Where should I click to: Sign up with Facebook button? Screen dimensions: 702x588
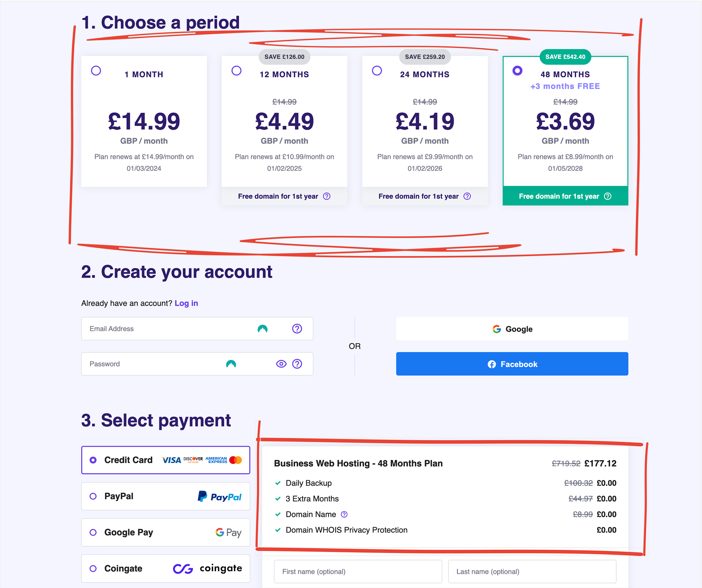(x=512, y=364)
